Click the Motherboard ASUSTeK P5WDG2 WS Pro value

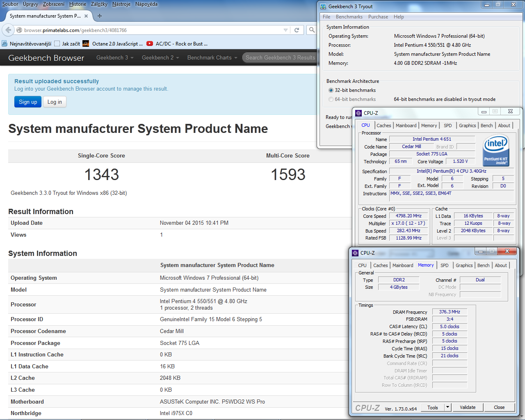tap(212, 402)
